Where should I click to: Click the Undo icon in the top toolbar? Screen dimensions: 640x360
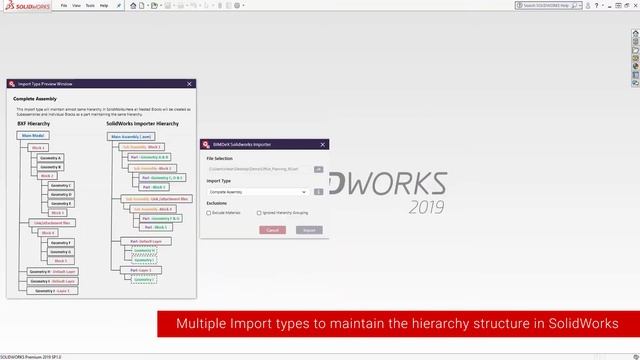tap(193, 6)
